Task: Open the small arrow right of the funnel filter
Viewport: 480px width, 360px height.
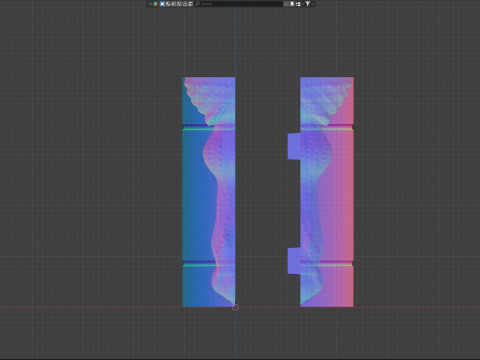Action: coord(312,4)
